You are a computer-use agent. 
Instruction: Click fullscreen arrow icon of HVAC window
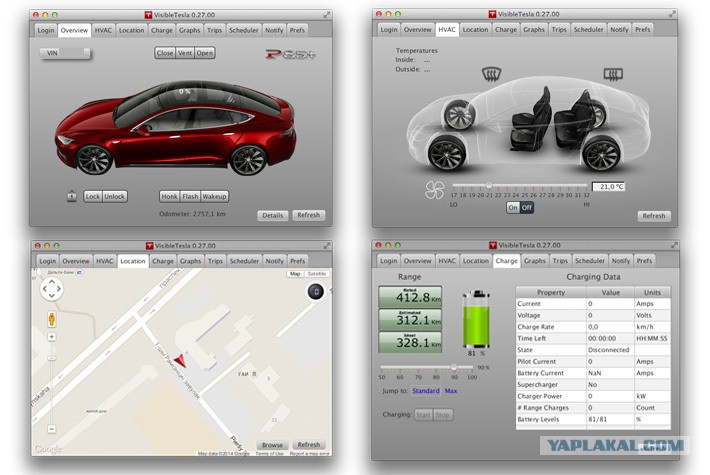[x=672, y=14]
